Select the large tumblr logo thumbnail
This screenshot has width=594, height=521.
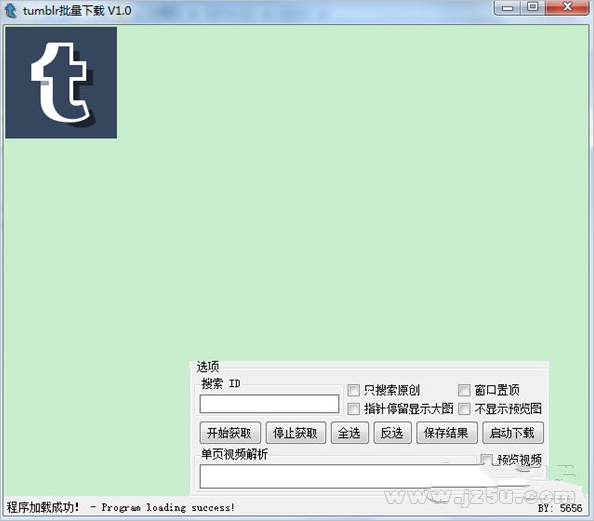coord(61,83)
